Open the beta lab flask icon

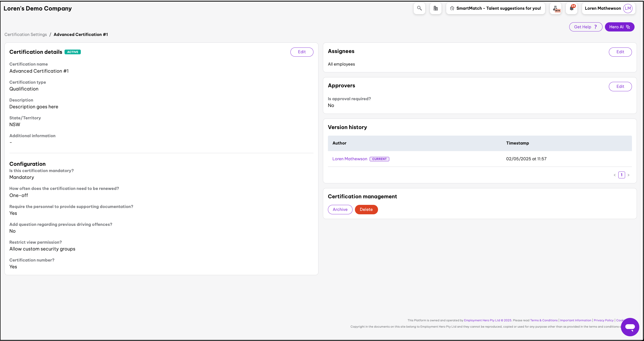pyautogui.click(x=556, y=8)
